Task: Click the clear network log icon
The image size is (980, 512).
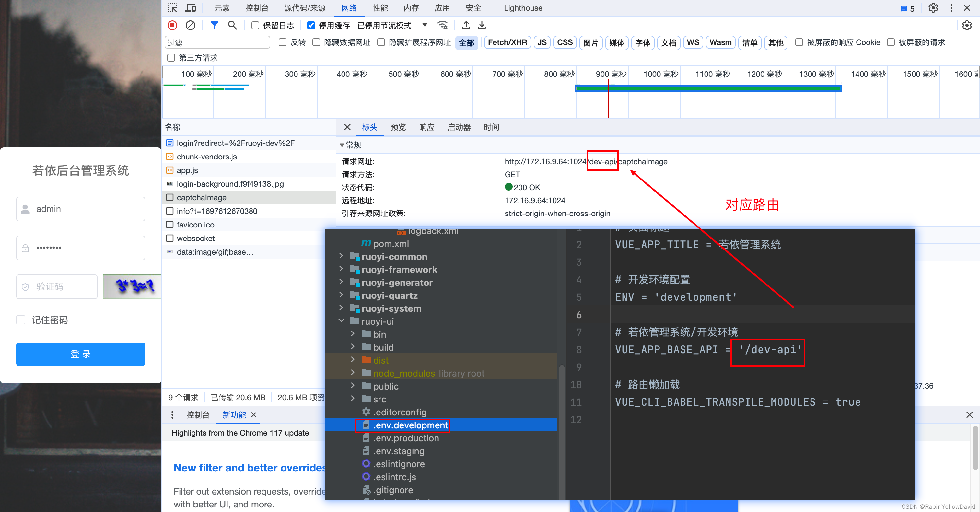Action: pos(190,25)
